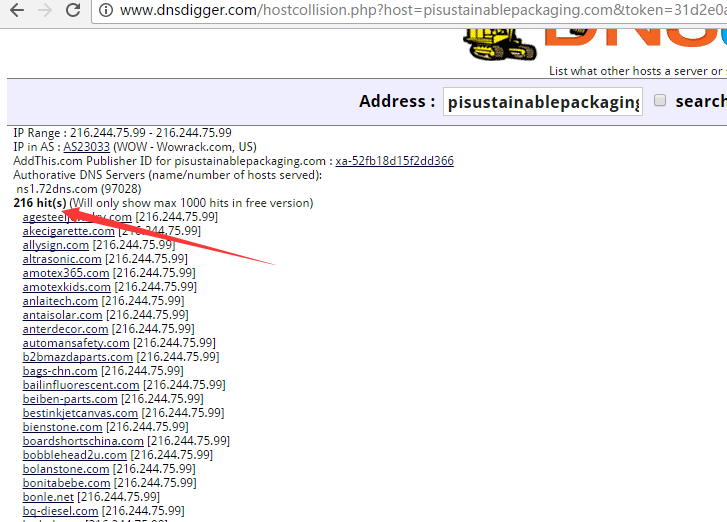Image resolution: width=727 pixels, height=522 pixels.
Task: Click the '216 hit(s)' count text
Action: (40, 203)
